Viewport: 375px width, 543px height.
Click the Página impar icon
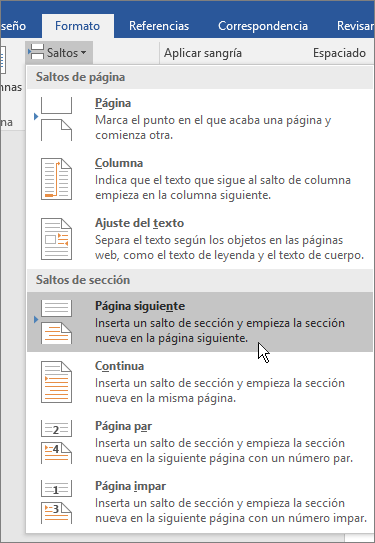56,502
